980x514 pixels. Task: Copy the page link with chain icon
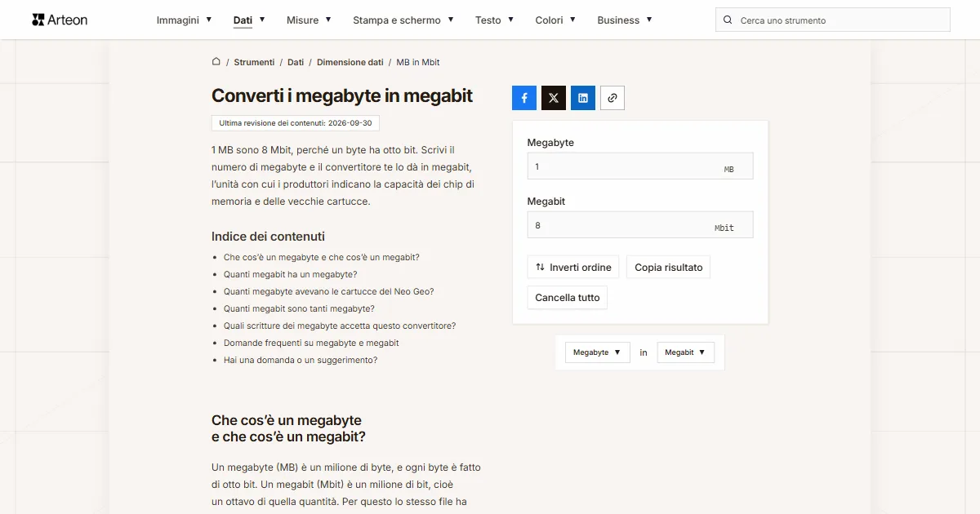pyautogui.click(x=612, y=98)
